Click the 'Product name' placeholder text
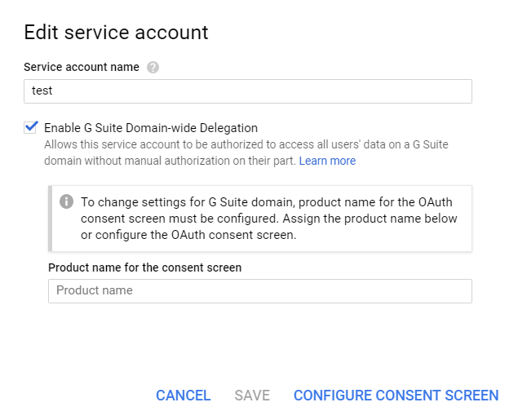 pos(94,291)
